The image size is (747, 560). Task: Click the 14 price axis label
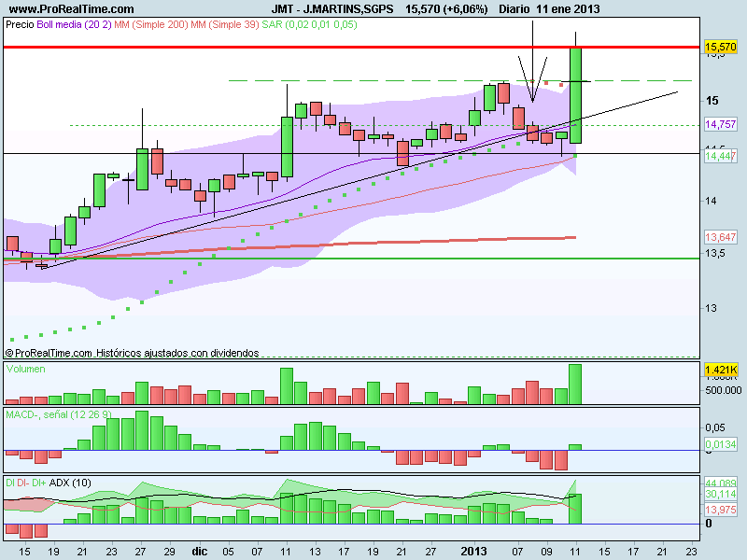coord(711,201)
